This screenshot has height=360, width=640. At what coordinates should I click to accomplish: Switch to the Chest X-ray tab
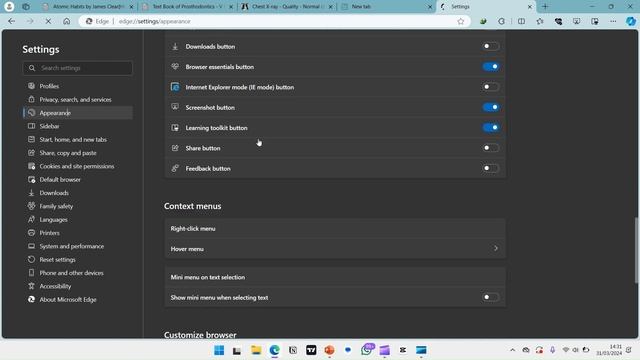[287, 7]
